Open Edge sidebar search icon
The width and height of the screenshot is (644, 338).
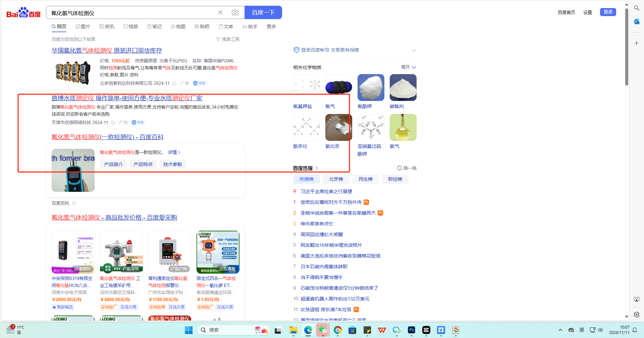pyautogui.click(x=636, y=8)
